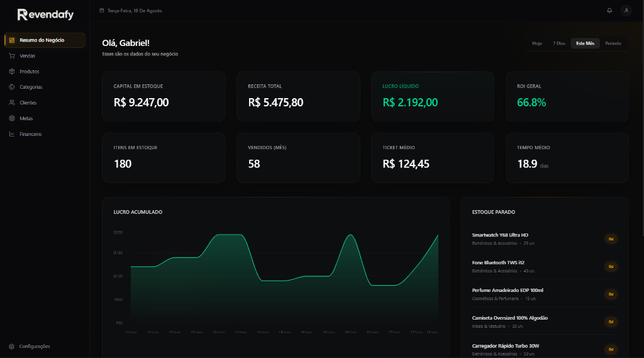
Task: Click the Revendafy logo
Action: coord(45,14)
